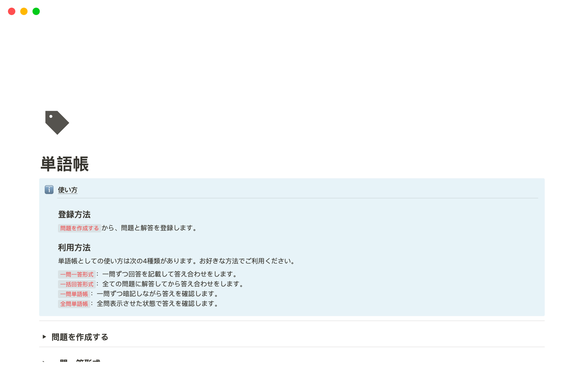The width and height of the screenshot is (588, 368).
Task: Click red 問題を作成する inline tag
Action: click(79, 228)
